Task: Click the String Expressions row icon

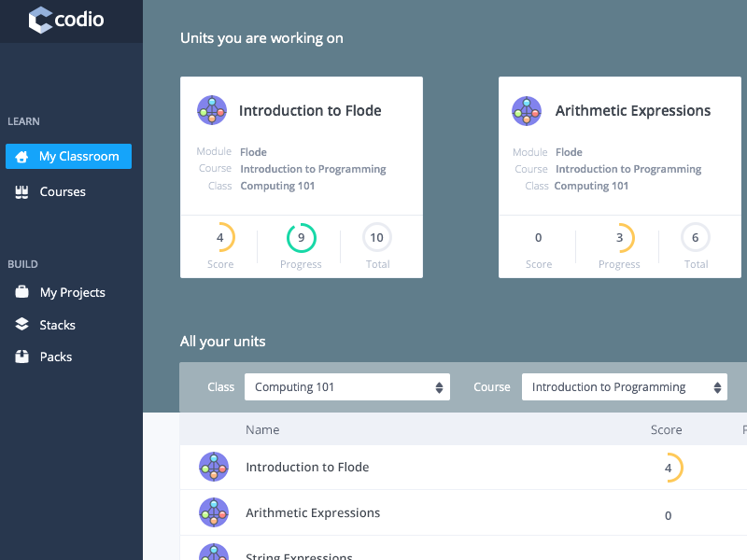Action: pos(214,553)
